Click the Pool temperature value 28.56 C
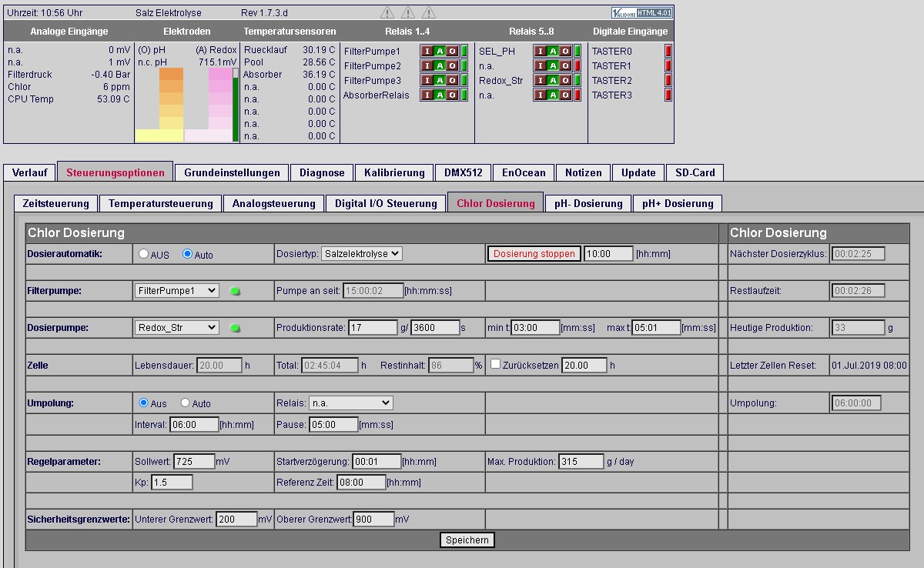Image resolution: width=924 pixels, height=568 pixels. coord(319,62)
